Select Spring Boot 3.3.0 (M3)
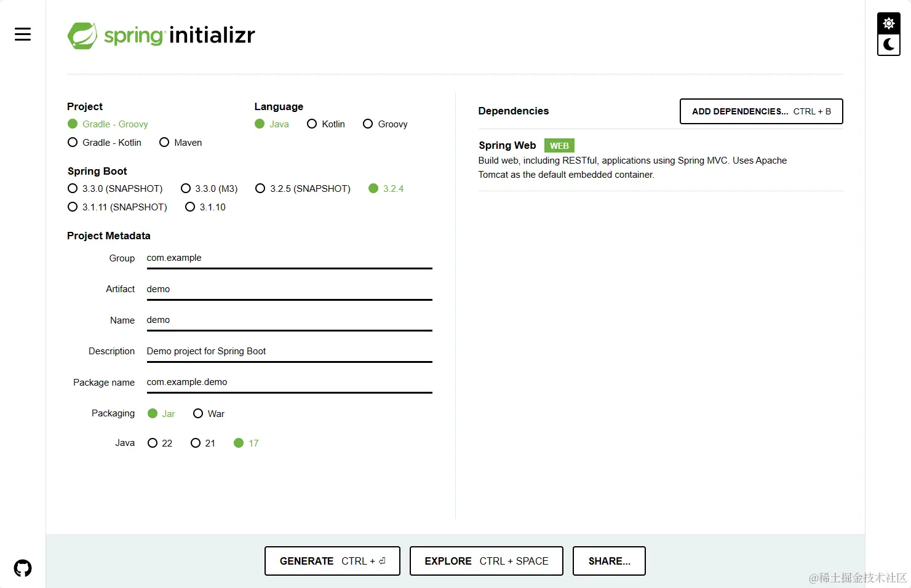Viewport: 911px width, 588px height. (x=209, y=189)
